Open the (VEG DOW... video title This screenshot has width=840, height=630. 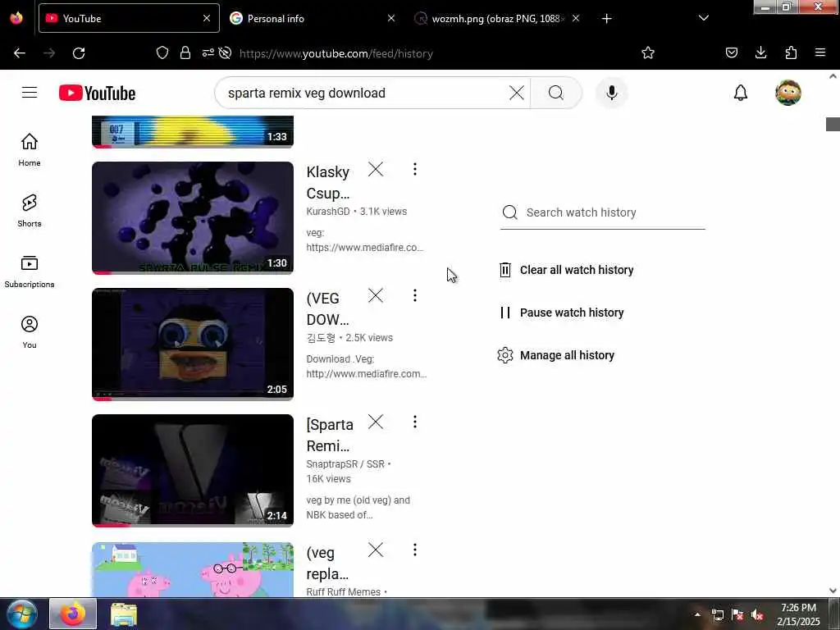point(327,309)
